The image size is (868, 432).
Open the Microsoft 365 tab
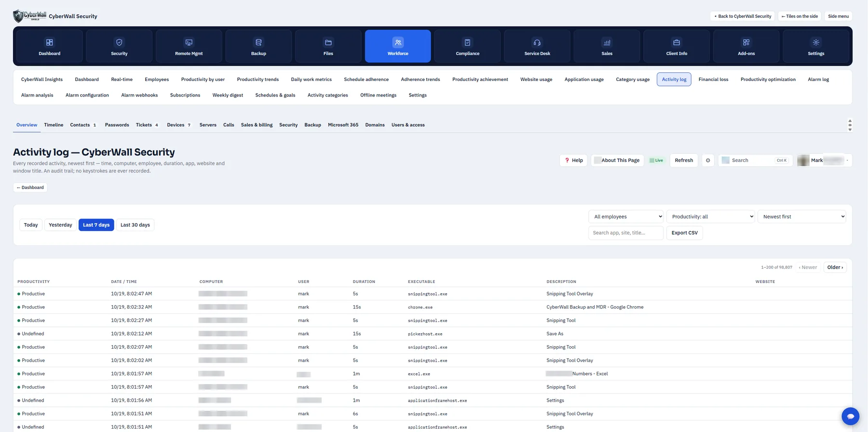[343, 125]
